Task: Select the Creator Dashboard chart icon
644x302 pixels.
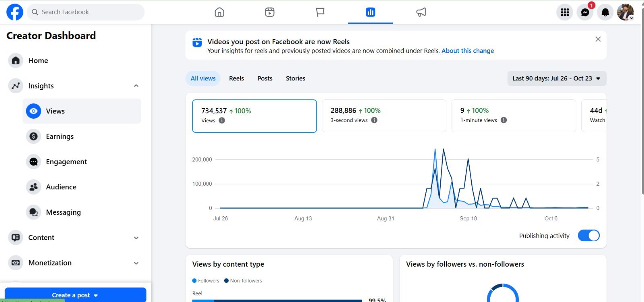Action: click(371, 12)
